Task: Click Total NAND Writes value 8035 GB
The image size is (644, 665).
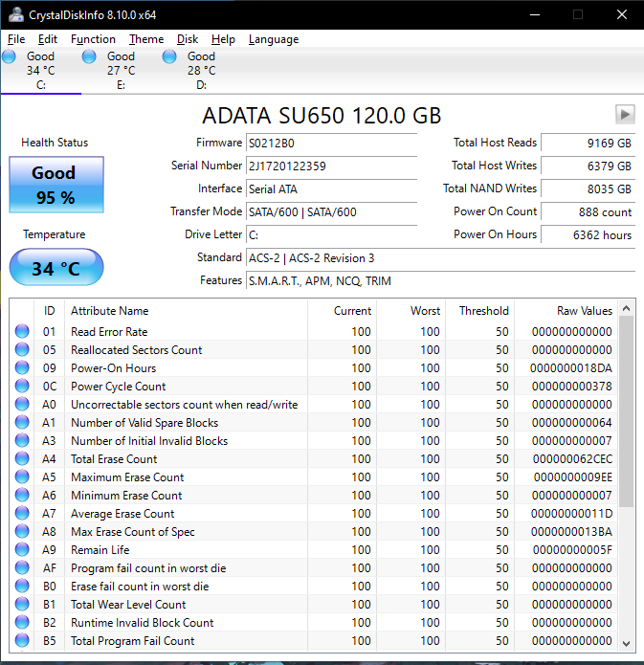Action: (588, 188)
